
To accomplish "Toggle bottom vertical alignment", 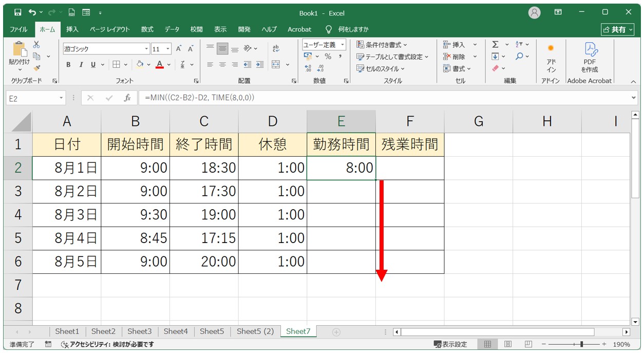I will click(235, 49).
